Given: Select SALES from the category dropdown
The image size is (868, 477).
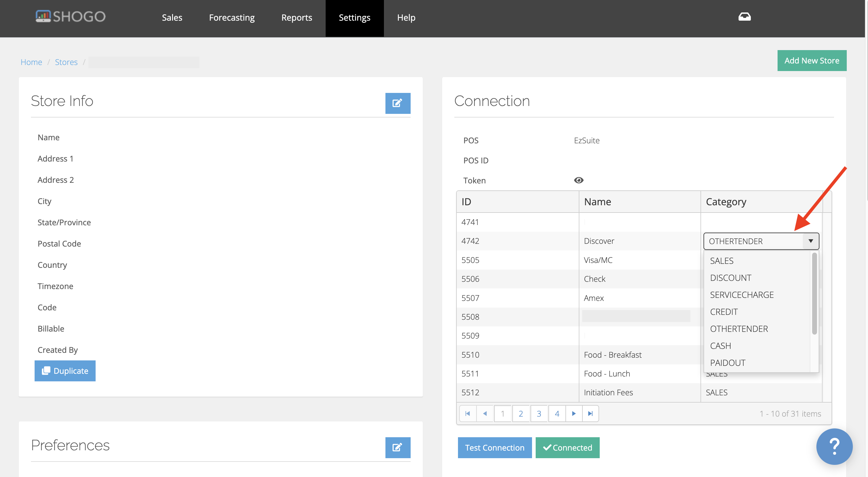Looking at the screenshot, I should tap(721, 260).
